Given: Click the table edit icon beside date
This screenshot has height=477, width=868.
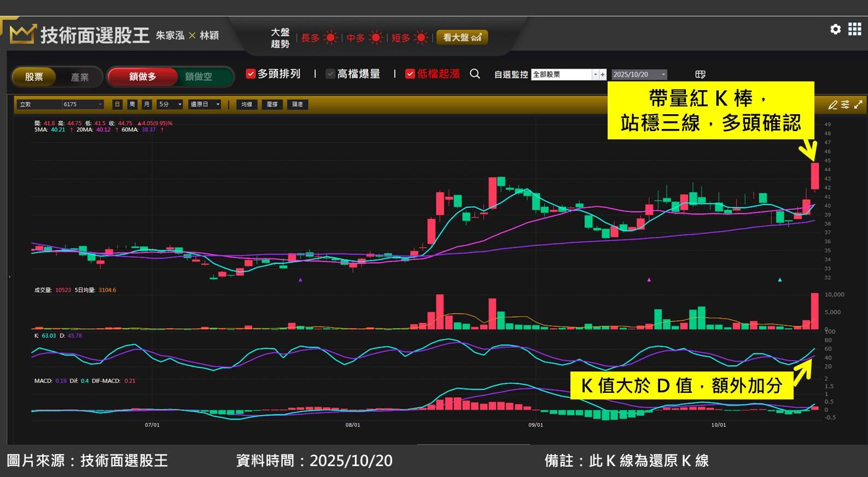Looking at the screenshot, I should (x=700, y=74).
